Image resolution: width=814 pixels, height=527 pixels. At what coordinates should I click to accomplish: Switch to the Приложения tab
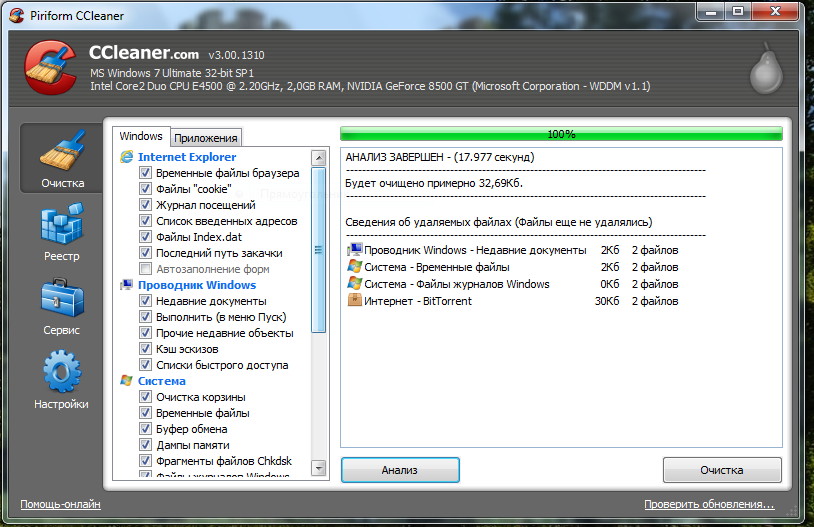(x=206, y=138)
